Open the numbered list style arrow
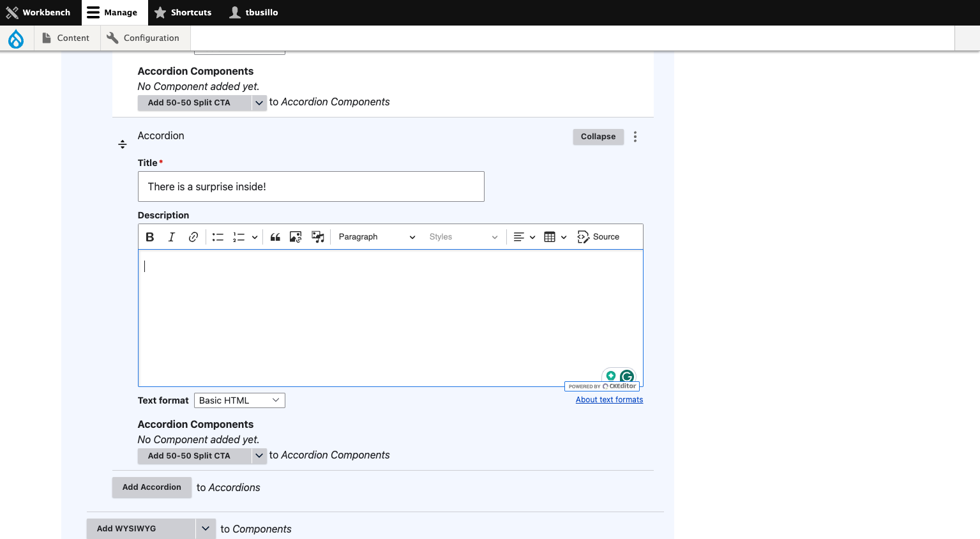 coord(254,237)
